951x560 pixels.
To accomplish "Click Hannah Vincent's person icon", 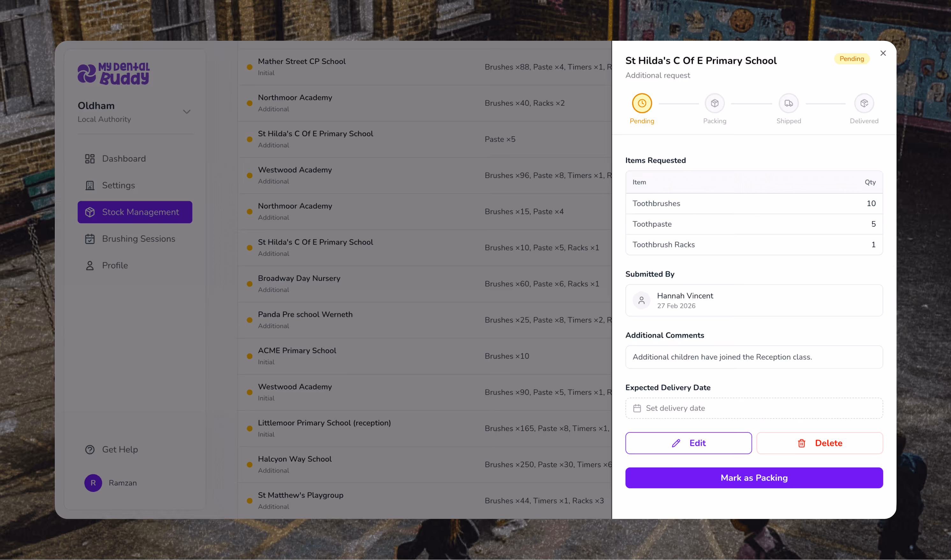I will point(641,301).
